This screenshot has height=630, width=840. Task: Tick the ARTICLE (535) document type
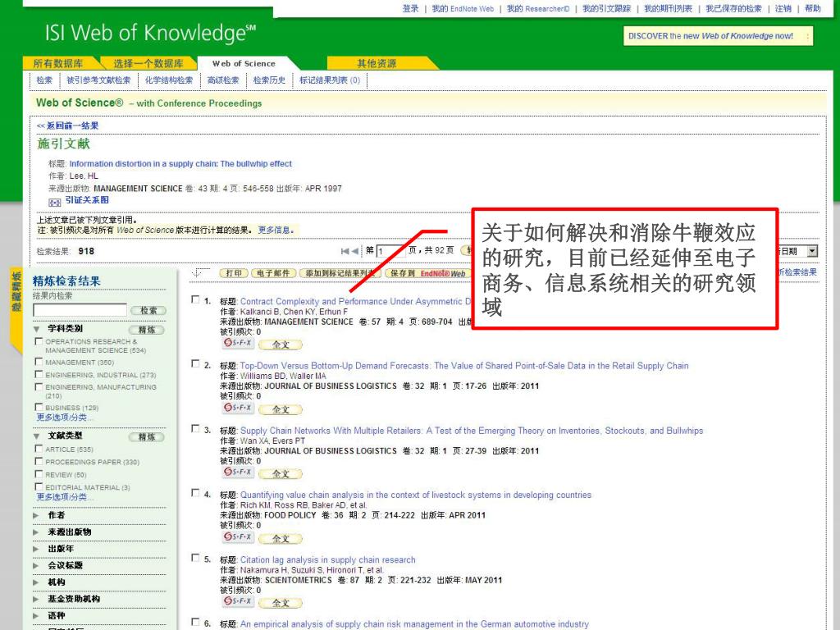click(x=39, y=449)
